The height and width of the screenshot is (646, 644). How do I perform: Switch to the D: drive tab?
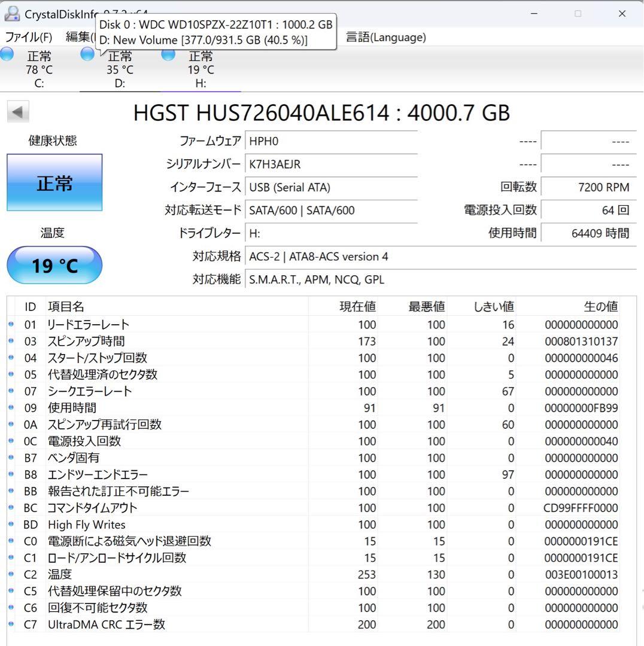pyautogui.click(x=120, y=69)
